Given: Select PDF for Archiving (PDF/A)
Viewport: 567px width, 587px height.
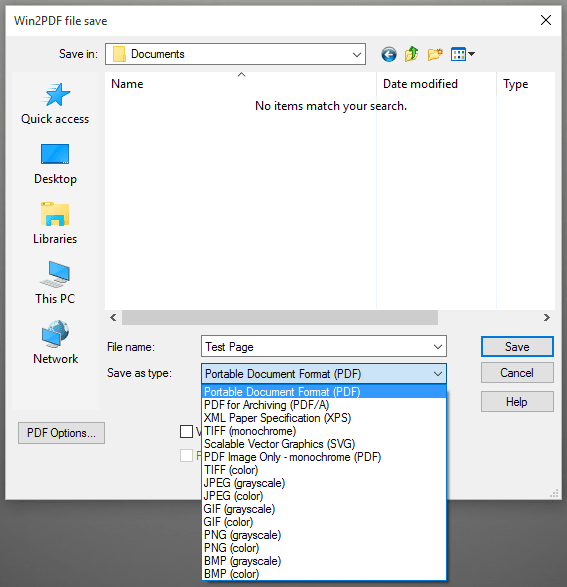Looking at the screenshot, I should pos(324,405).
